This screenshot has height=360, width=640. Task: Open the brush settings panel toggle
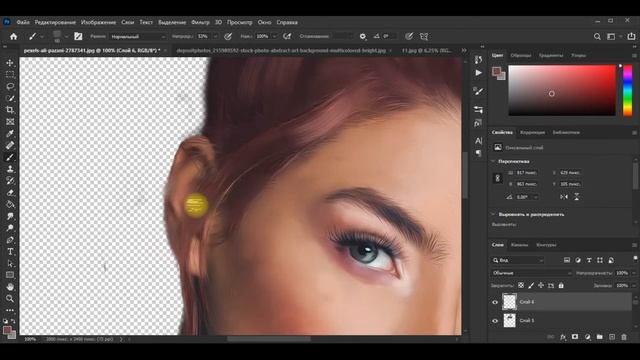(x=78, y=36)
